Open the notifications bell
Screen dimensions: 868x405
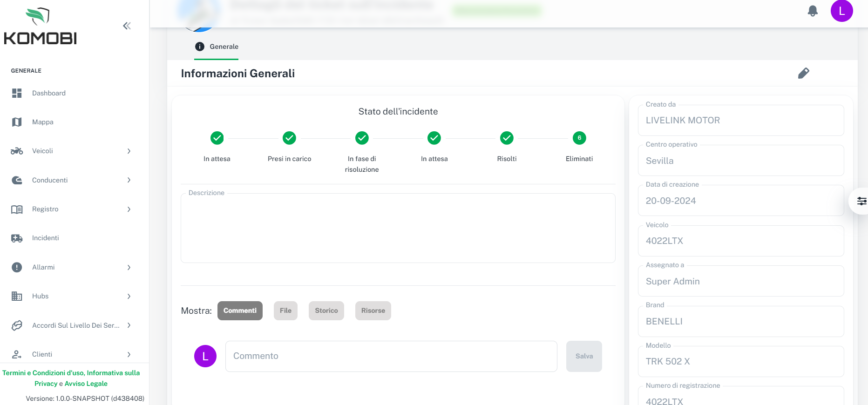point(813,11)
